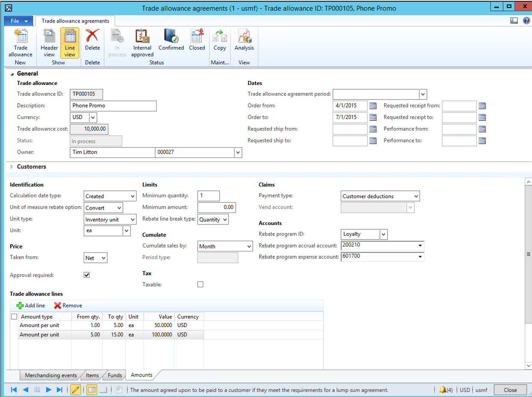Toggle the Approval required checkbox
This screenshot has width=532, height=397.
pos(87,275)
